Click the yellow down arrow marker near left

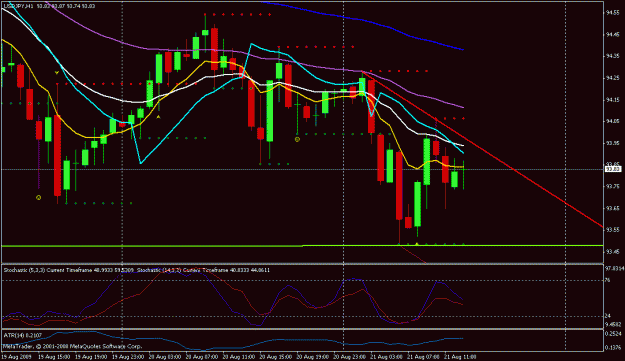tap(57, 73)
